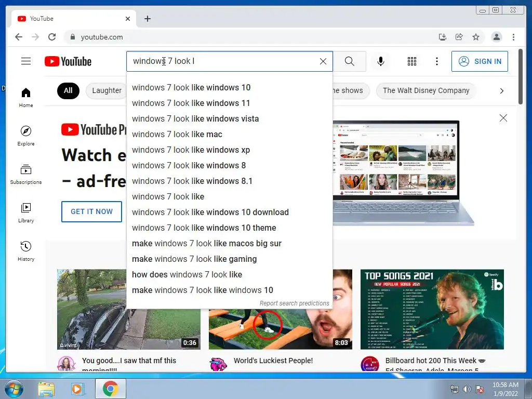
Task: Go to Home in the sidebar
Action: click(26, 98)
